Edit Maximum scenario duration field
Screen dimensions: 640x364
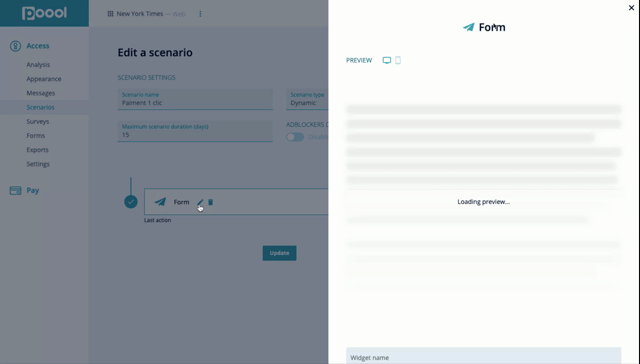[195, 131]
